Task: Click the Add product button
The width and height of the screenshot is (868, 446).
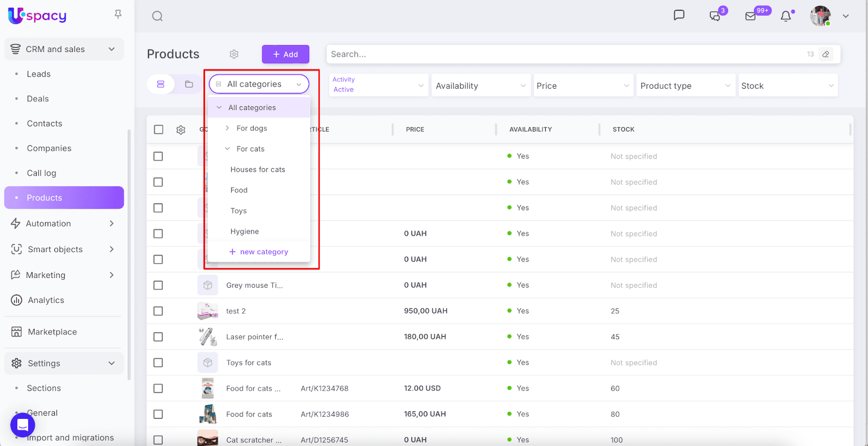Action: pos(285,54)
